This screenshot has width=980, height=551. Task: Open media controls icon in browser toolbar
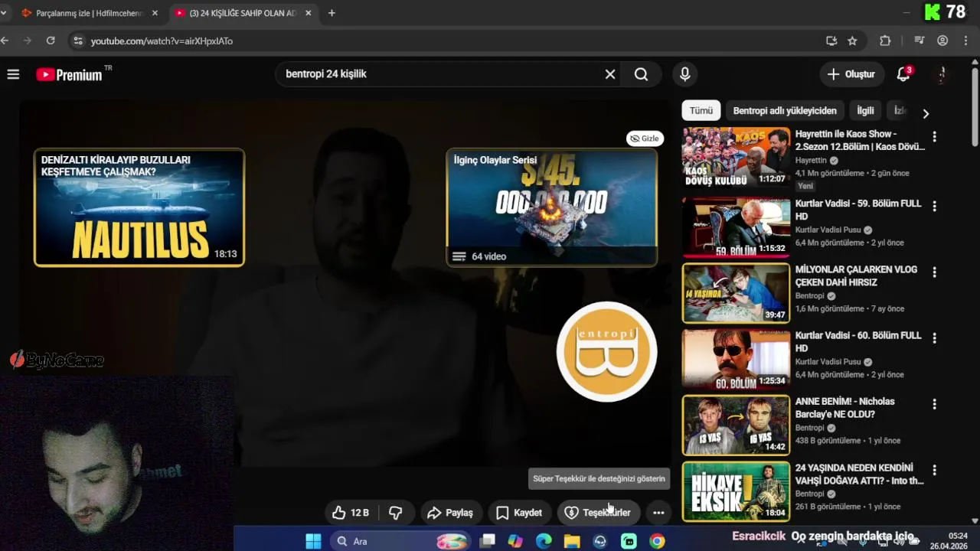tap(920, 41)
